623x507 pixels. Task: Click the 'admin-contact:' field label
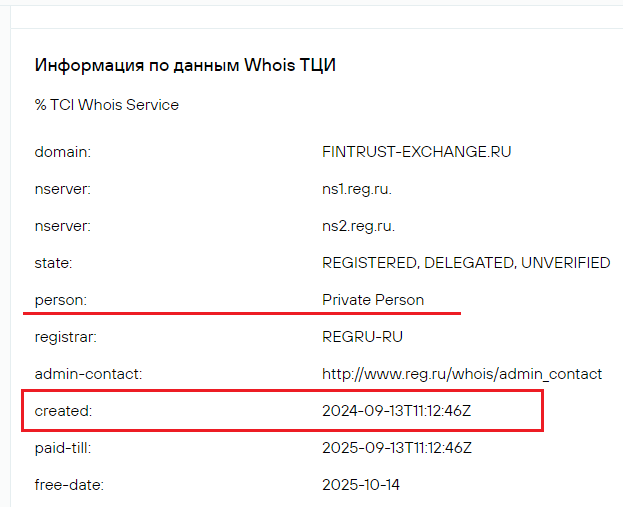[x=88, y=374]
